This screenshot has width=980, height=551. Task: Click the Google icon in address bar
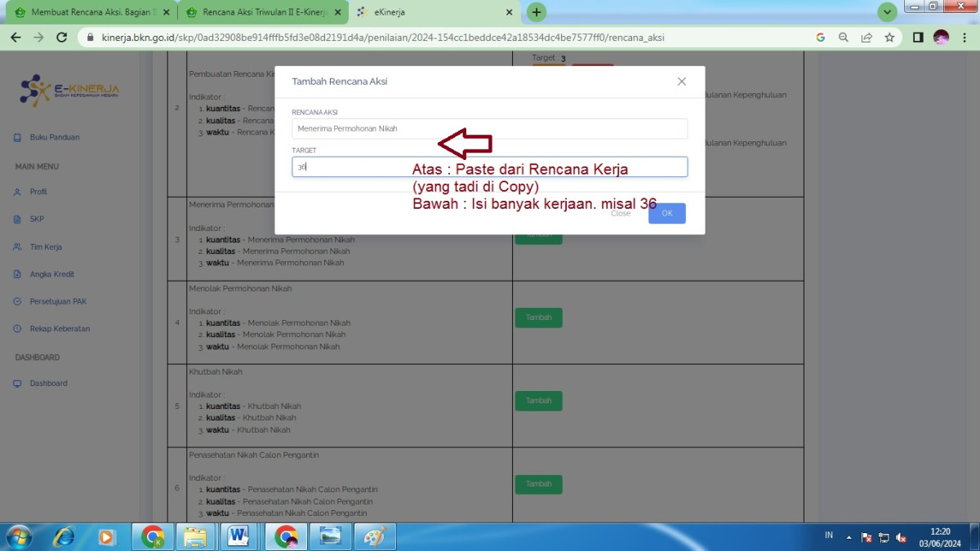point(821,38)
